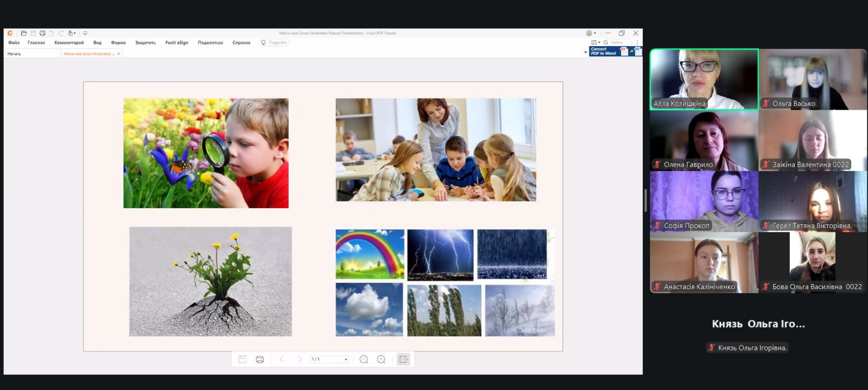Screen dimensions: 868x390
Task: Click the Open file folder icon
Action: (23, 33)
